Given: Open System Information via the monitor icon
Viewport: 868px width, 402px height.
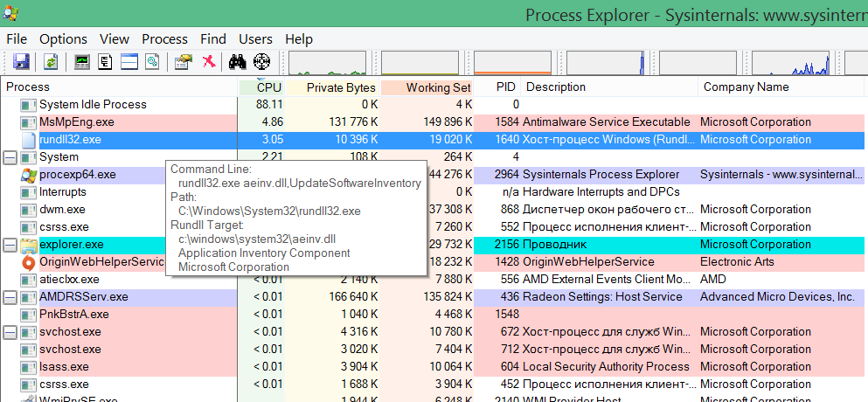Looking at the screenshot, I should pos(82,62).
